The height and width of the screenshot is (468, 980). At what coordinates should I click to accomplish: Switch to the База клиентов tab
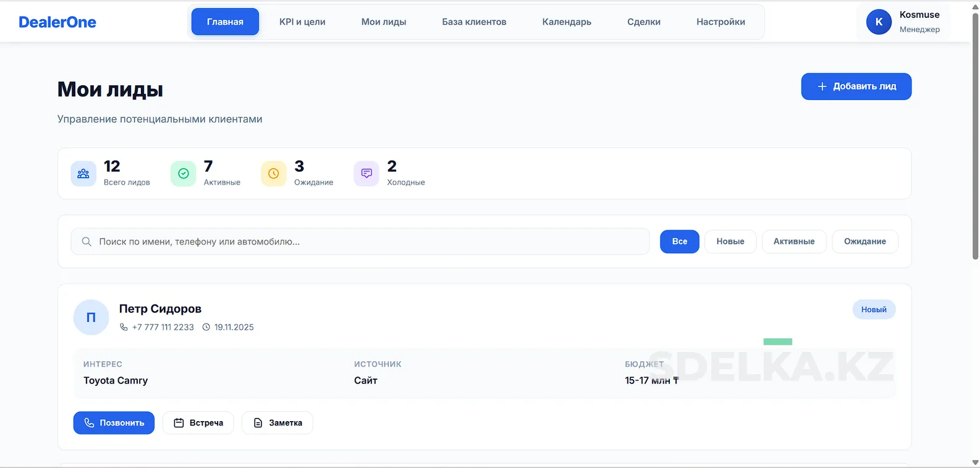(474, 22)
